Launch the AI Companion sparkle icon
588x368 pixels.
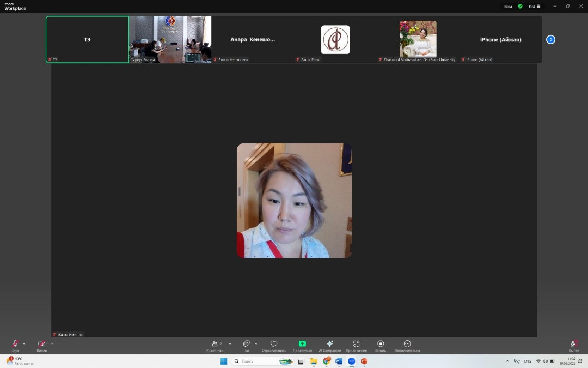point(329,345)
